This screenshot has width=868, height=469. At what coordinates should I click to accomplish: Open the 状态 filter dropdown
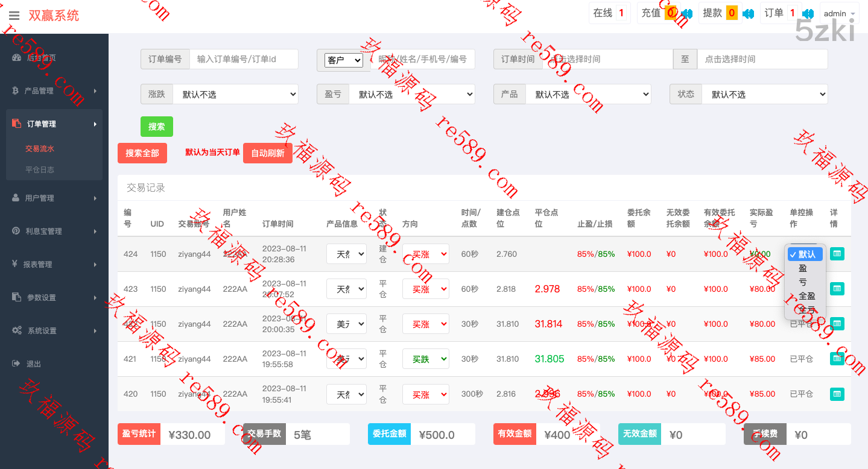click(764, 95)
